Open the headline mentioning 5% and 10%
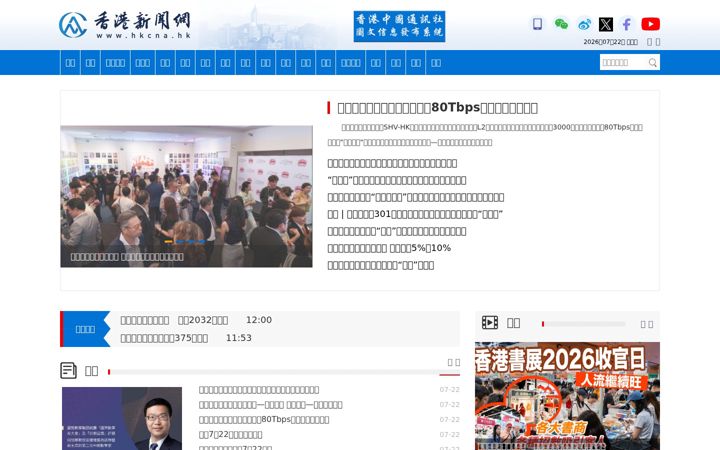Image resolution: width=720 pixels, height=450 pixels. [x=389, y=248]
